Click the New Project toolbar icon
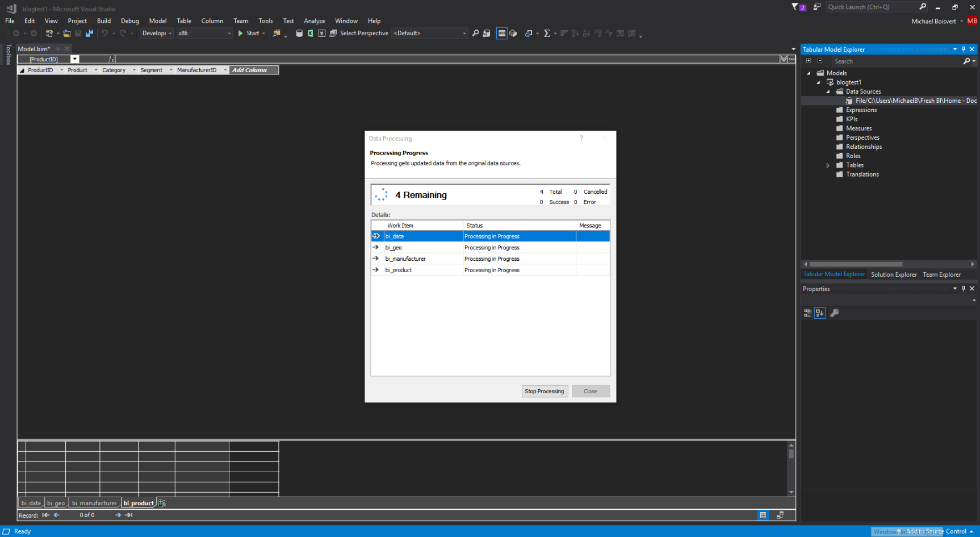980x537 pixels. [49, 34]
